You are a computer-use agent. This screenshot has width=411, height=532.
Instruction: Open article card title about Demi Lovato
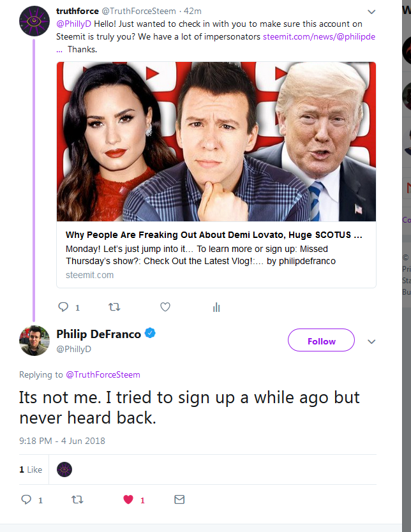coord(214,235)
